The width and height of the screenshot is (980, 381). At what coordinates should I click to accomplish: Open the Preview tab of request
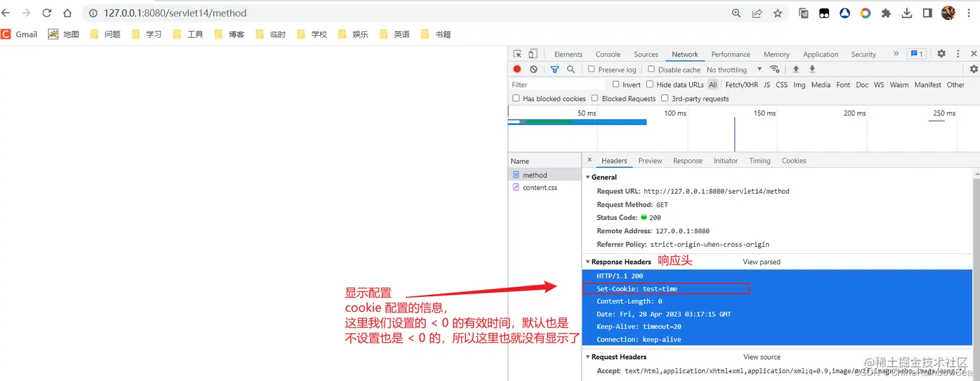tap(650, 161)
